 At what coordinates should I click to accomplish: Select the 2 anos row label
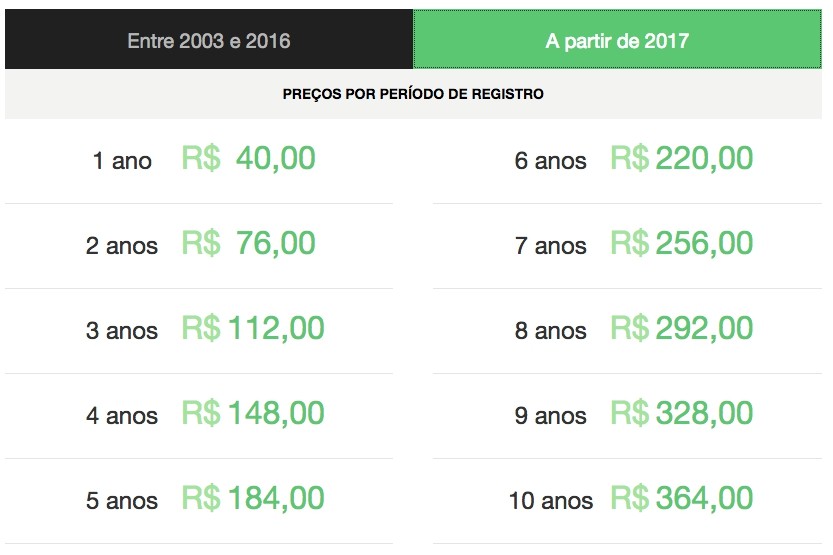pyautogui.click(x=122, y=246)
